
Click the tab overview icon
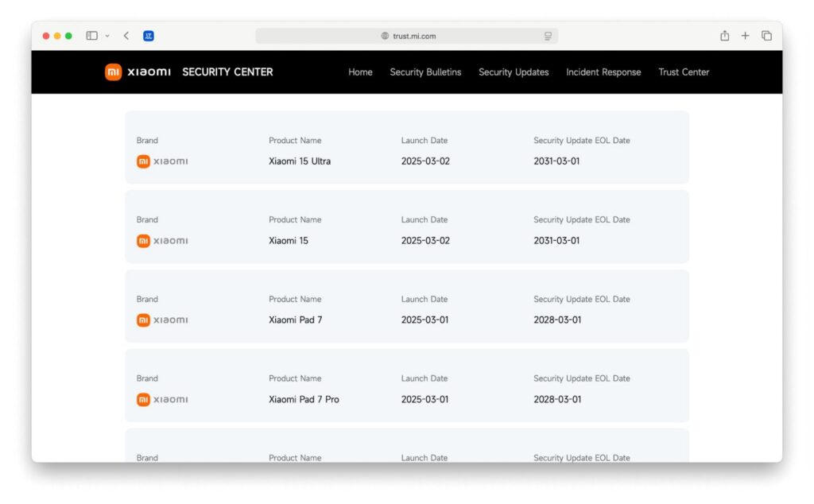point(766,35)
